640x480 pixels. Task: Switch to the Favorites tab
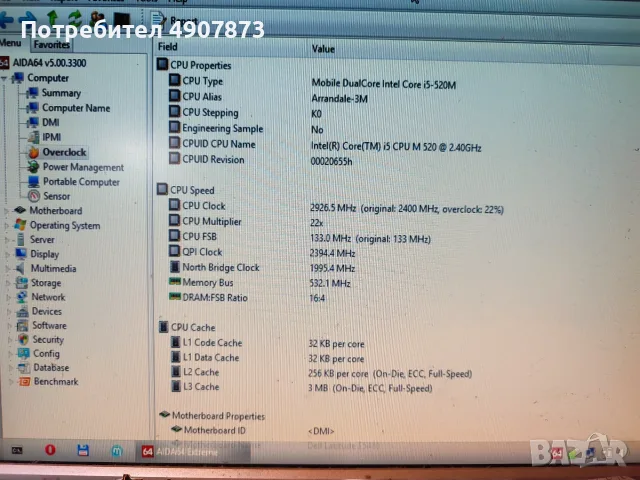(51, 44)
